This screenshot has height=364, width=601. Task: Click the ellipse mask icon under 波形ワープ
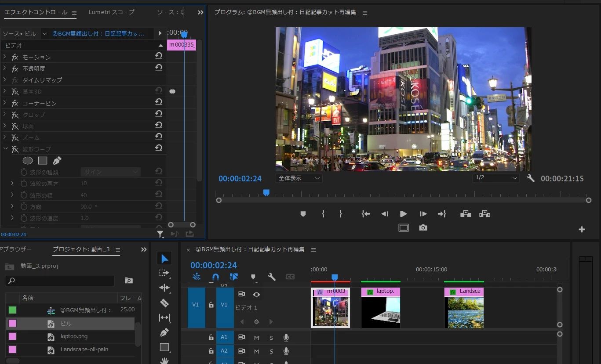(28, 161)
